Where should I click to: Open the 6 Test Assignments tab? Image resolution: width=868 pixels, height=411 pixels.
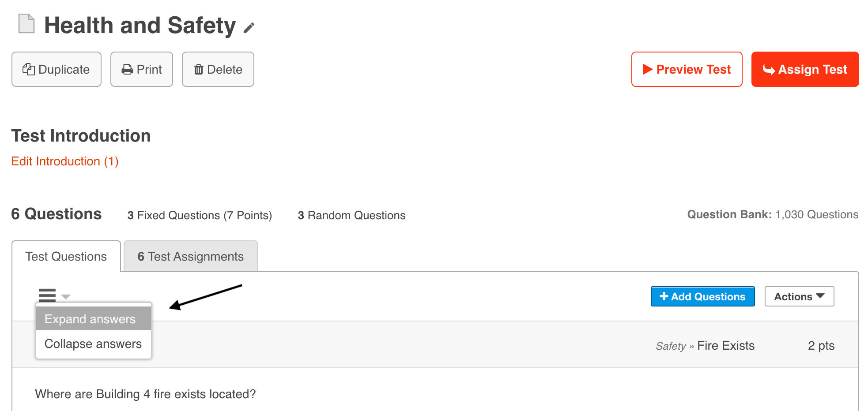(191, 257)
